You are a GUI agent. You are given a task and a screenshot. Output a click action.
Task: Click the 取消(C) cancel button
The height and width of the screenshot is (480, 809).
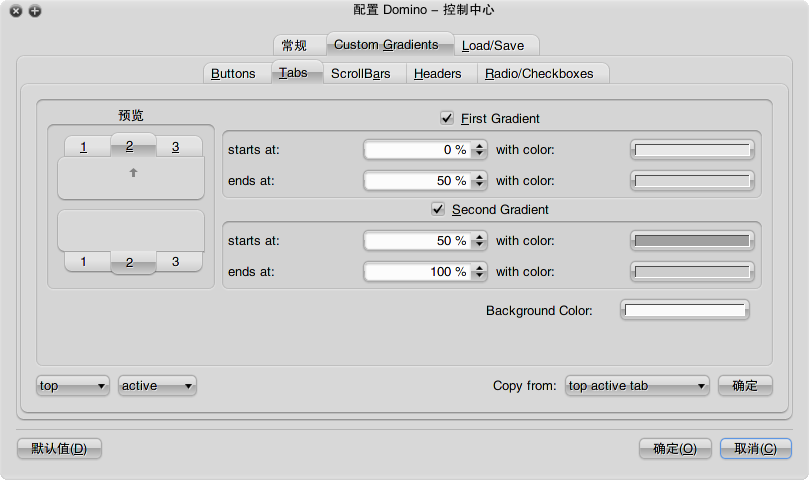click(756, 449)
